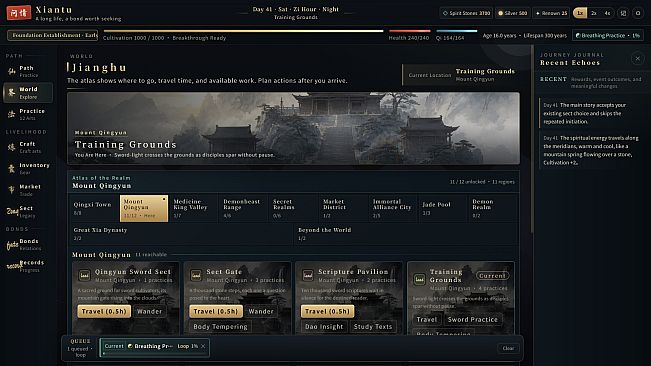The height and width of the screenshot is (366, 651).
Task: Click the Training Grounds banner image
Action: point(294,128)
